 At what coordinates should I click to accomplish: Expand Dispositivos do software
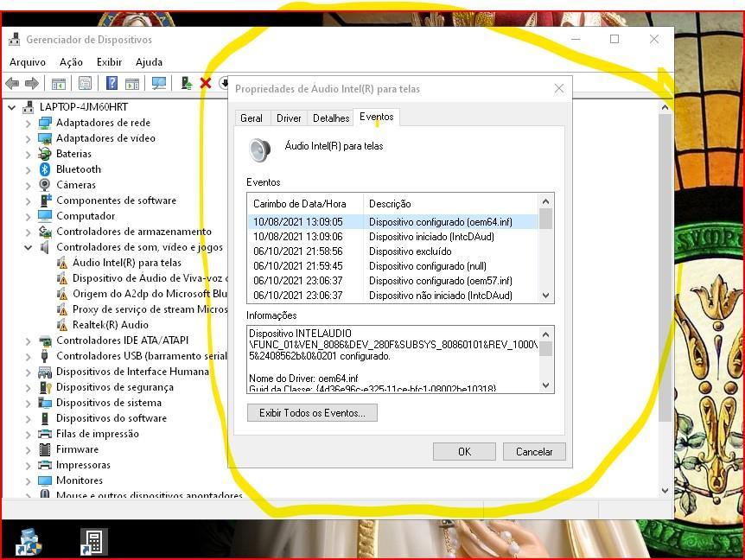point(28,419)
